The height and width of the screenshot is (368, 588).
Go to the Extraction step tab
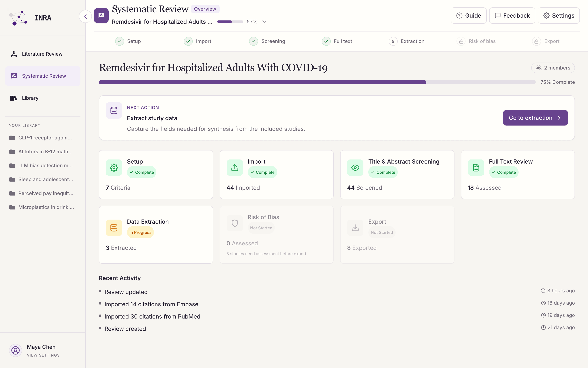(406, 41)
